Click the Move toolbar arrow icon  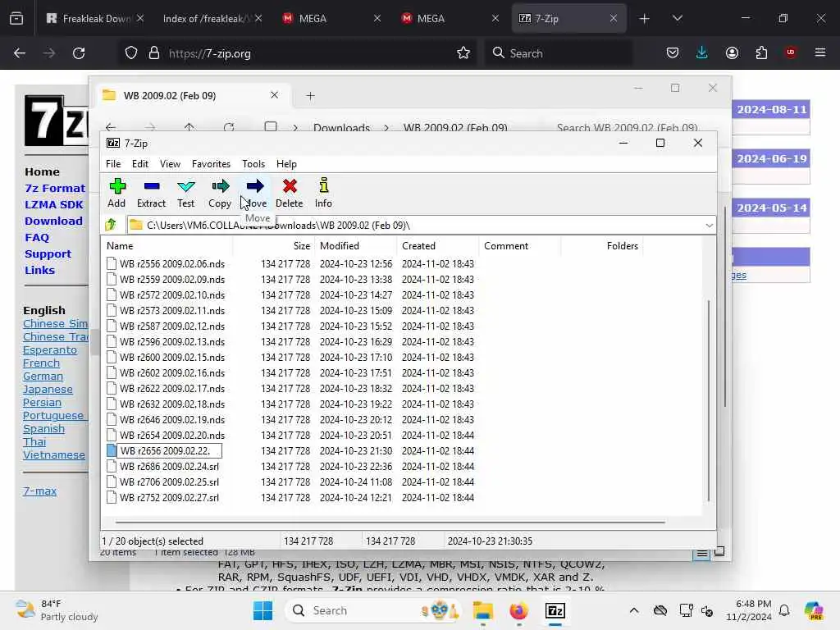(x=255, y=186)
